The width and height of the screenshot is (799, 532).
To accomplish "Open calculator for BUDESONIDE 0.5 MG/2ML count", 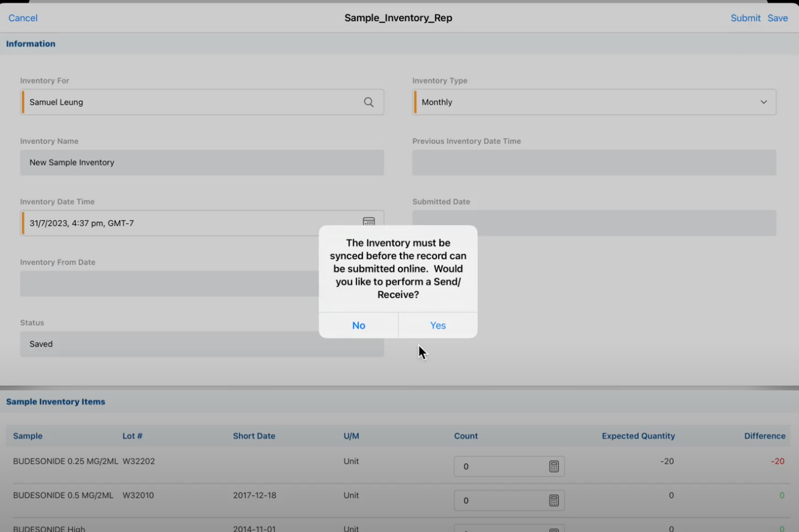I will (554, 500).
